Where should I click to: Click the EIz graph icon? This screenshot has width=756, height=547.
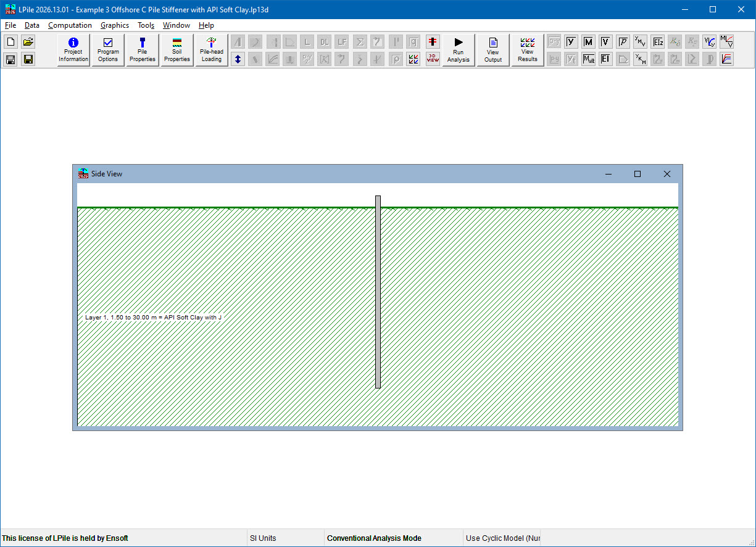coord(658,42)
